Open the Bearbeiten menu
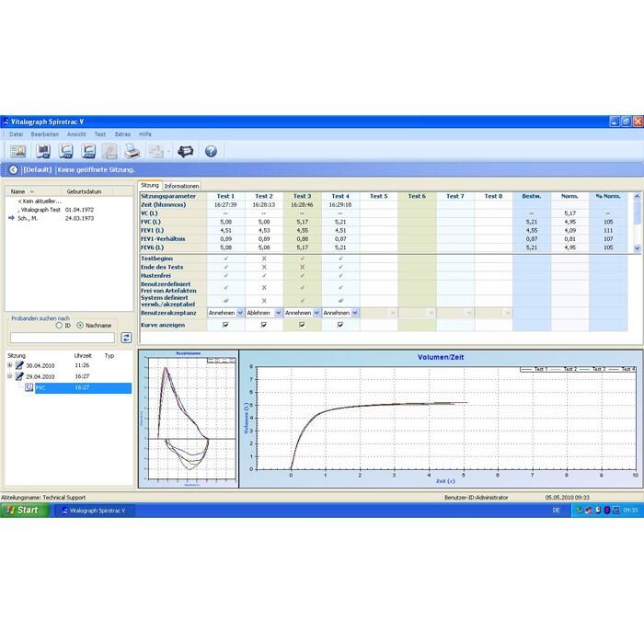This screenshot has width=644, height=644. [x=45, y=134]
